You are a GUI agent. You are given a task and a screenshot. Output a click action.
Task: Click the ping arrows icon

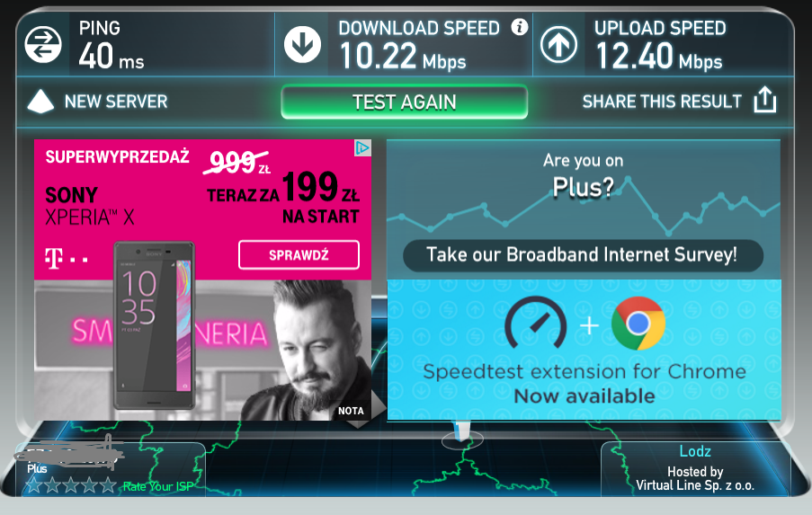click(43, 44)
